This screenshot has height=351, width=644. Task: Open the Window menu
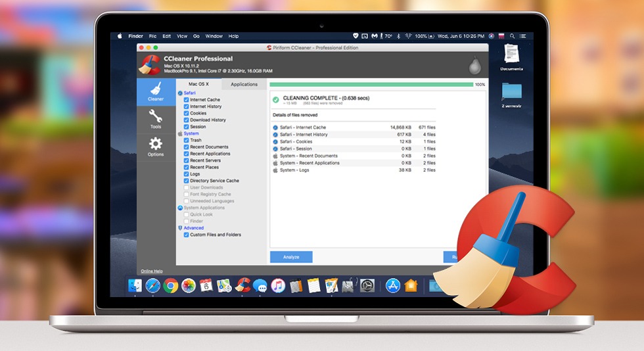pyautogui.click(x=214, y=36)
